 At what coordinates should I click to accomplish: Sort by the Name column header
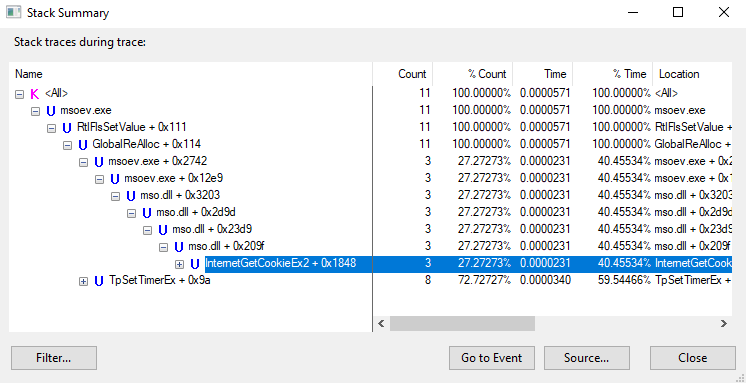(190, 74)
